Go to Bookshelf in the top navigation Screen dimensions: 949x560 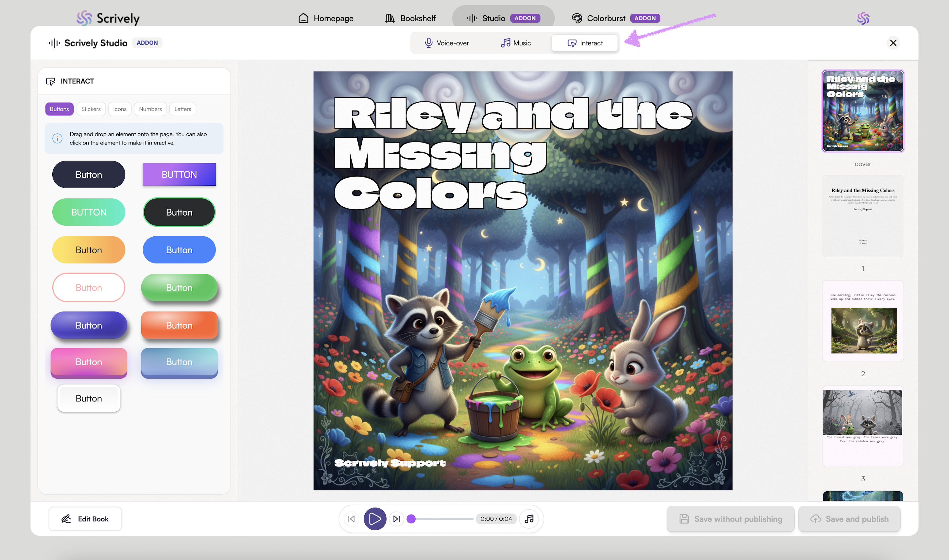pos(410,18)
